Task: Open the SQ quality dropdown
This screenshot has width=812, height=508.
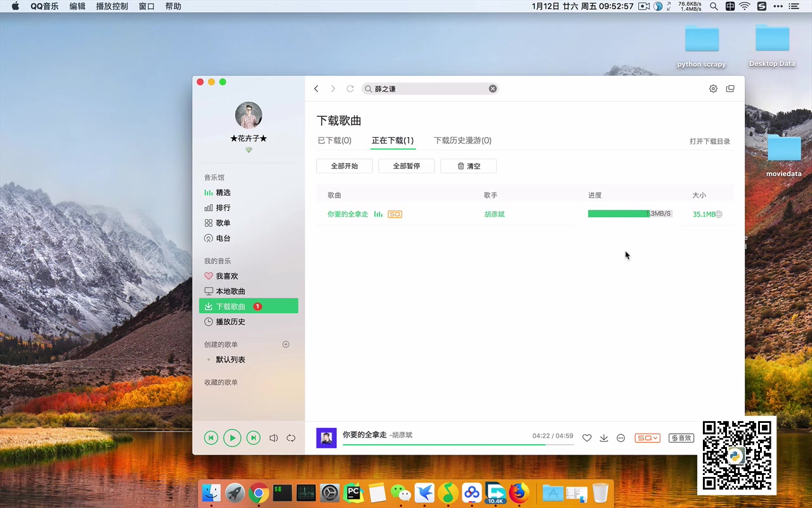Action: point(647,438)
